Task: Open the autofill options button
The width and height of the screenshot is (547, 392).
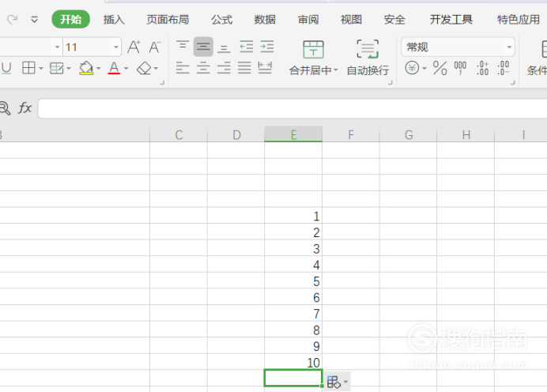Action: pyautogui.click(x=338, y=382)
